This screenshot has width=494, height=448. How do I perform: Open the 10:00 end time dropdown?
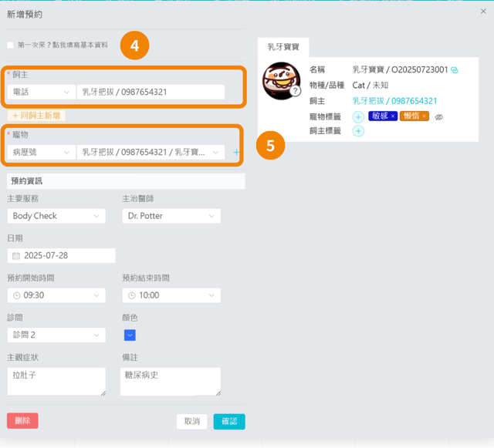click(x=171, y=295)
